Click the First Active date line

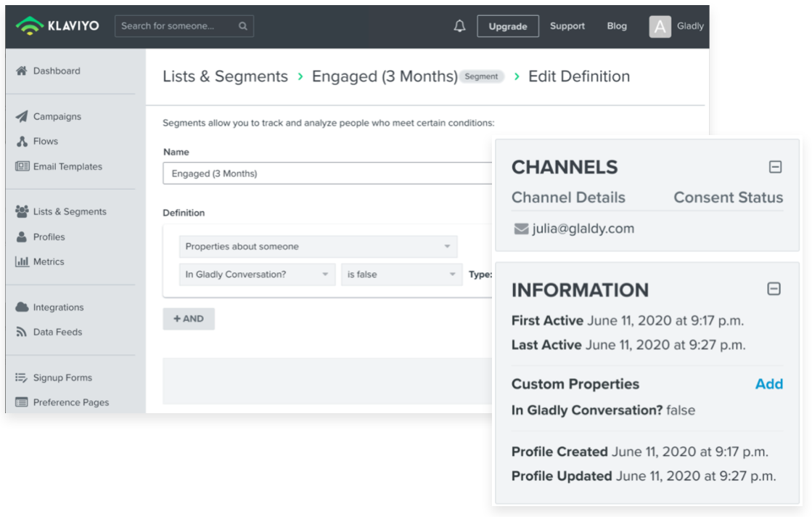(628, 321)
